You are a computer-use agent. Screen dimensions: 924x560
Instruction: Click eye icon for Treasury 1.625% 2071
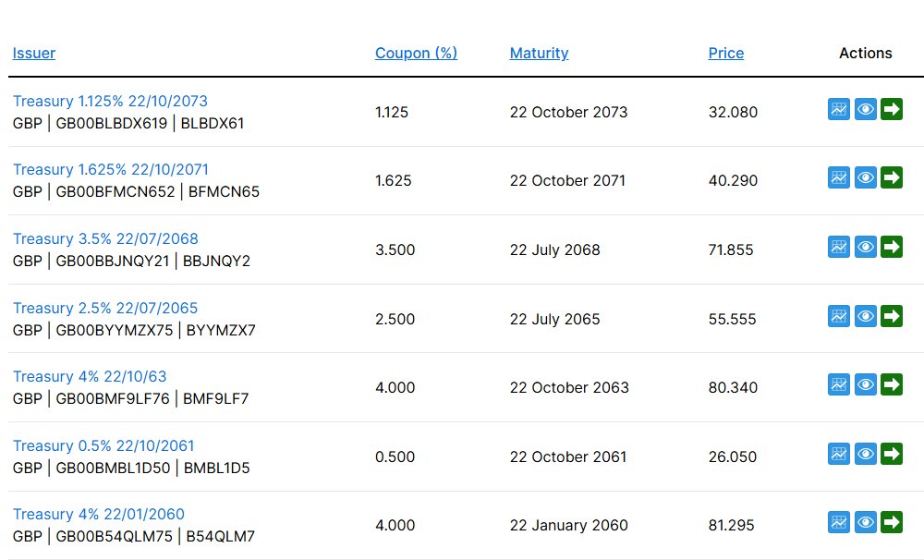865,177
